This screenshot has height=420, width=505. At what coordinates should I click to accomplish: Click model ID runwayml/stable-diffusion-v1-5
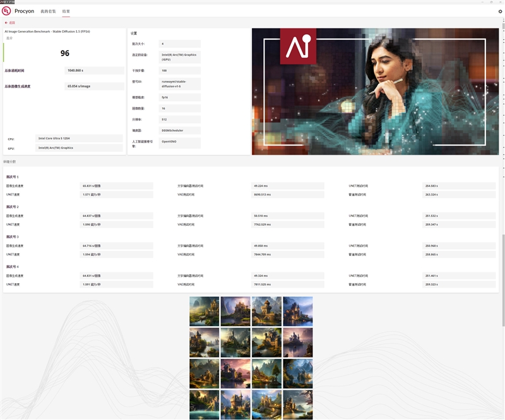tap(179, 84)
